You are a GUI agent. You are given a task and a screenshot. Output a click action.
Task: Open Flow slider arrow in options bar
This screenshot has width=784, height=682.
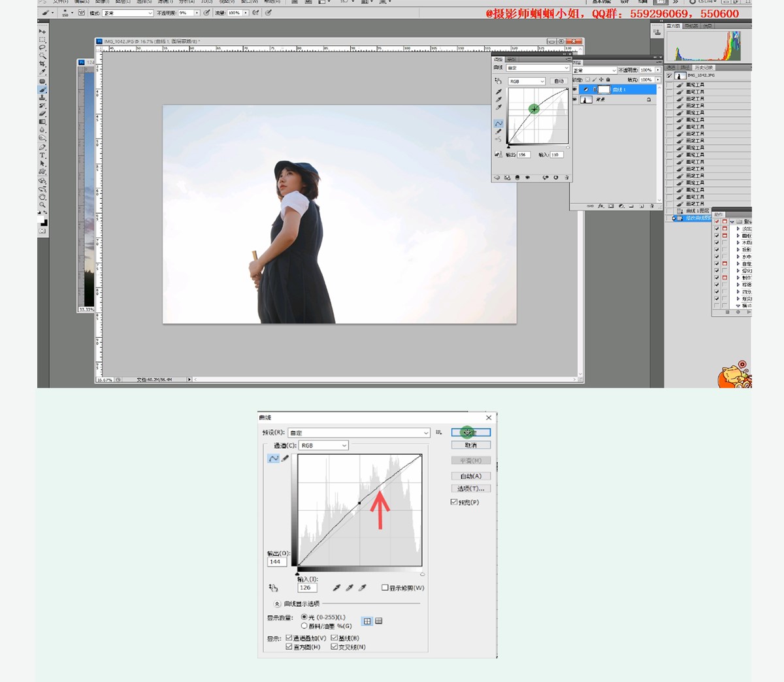[x=246, y=13]
